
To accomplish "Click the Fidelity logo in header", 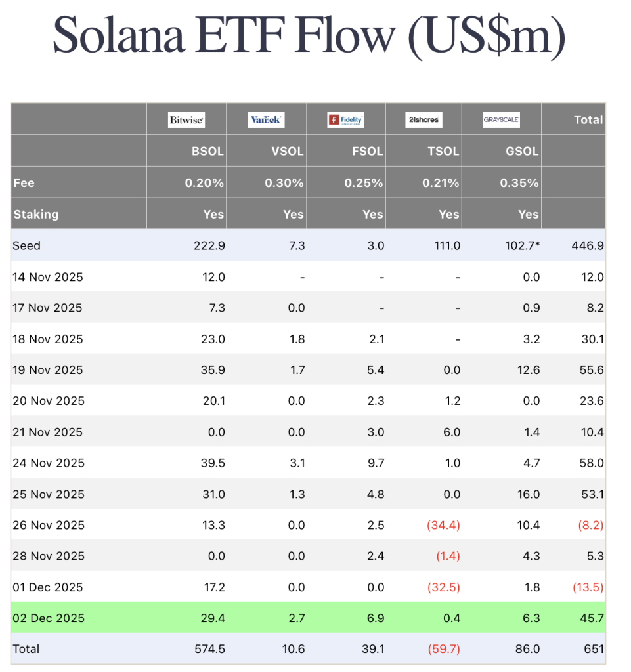I will coord(345,120).
